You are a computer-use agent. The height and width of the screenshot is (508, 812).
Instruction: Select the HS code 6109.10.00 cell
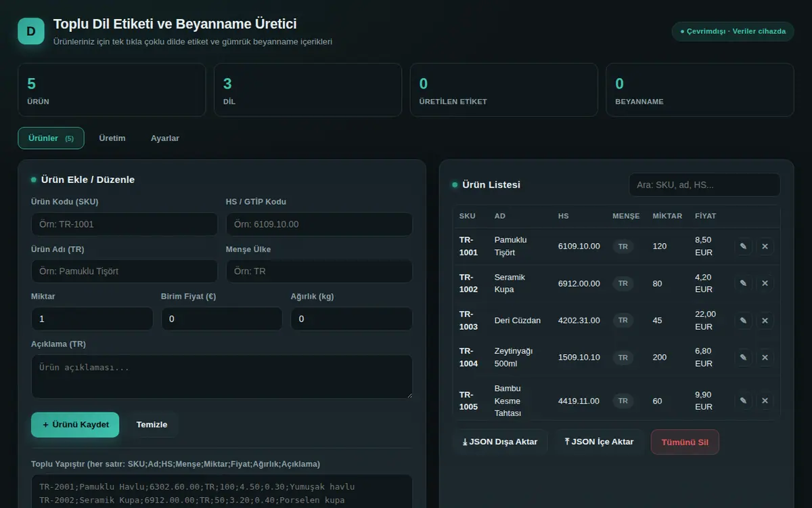[x=579, y=247]
